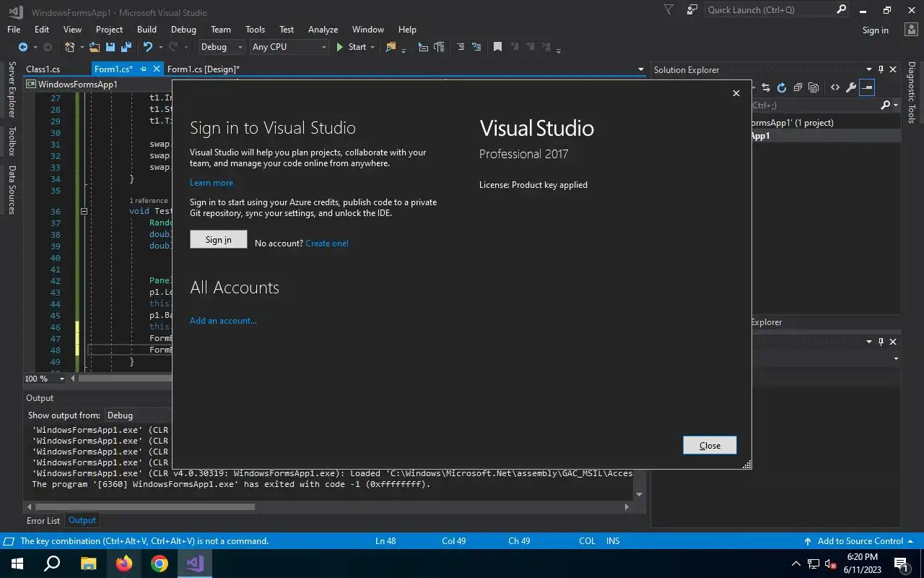This screenshot has height=578, width=924.
Task: Click the account avatar icon beside Sign in
Action: click(910, 30)
